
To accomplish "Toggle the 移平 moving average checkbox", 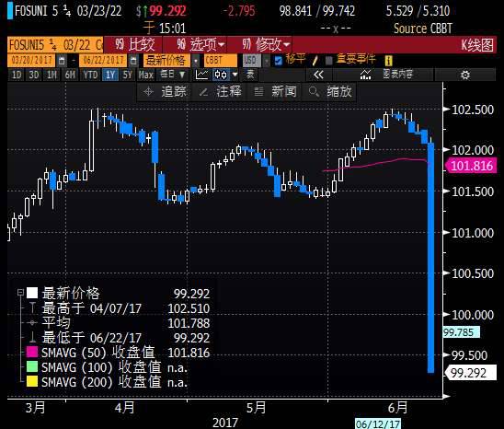I will click(279, 61).
